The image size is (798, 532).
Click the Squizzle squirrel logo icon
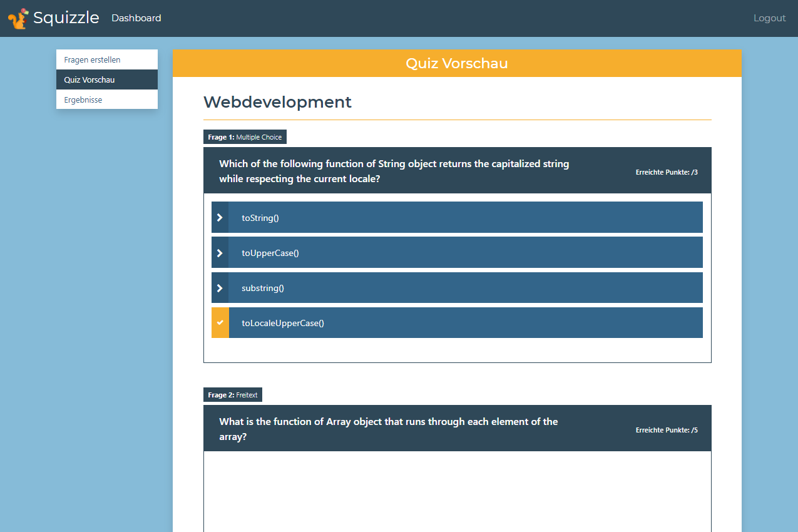coord(18,19)
